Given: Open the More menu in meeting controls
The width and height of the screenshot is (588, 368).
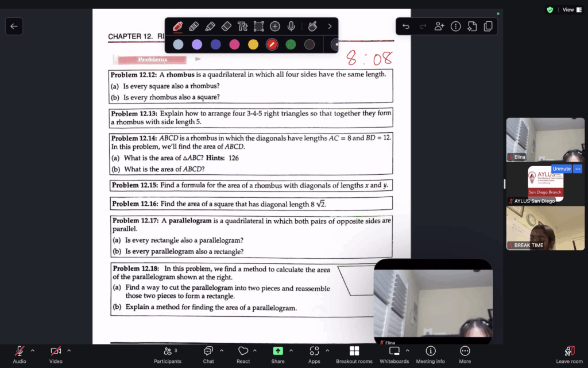Looking at the screenshot, I should pyautogui.click(x=465, y=355).
